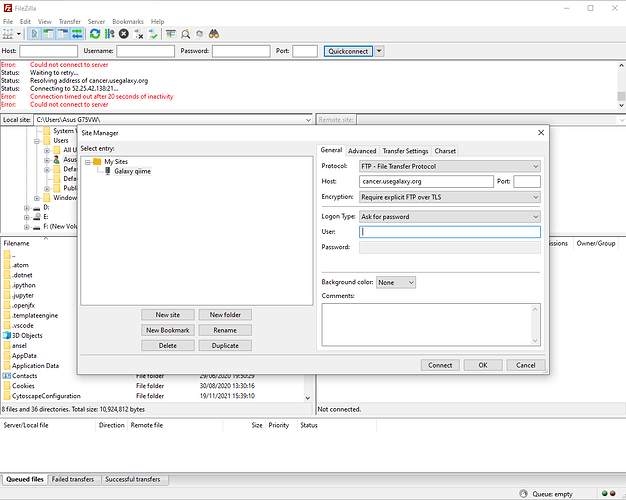Toggle message log display icon

(x=35, y=33)
